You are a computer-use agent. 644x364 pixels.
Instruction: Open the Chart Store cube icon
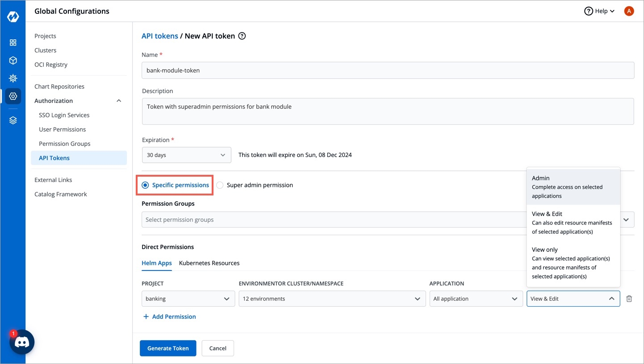13,60
